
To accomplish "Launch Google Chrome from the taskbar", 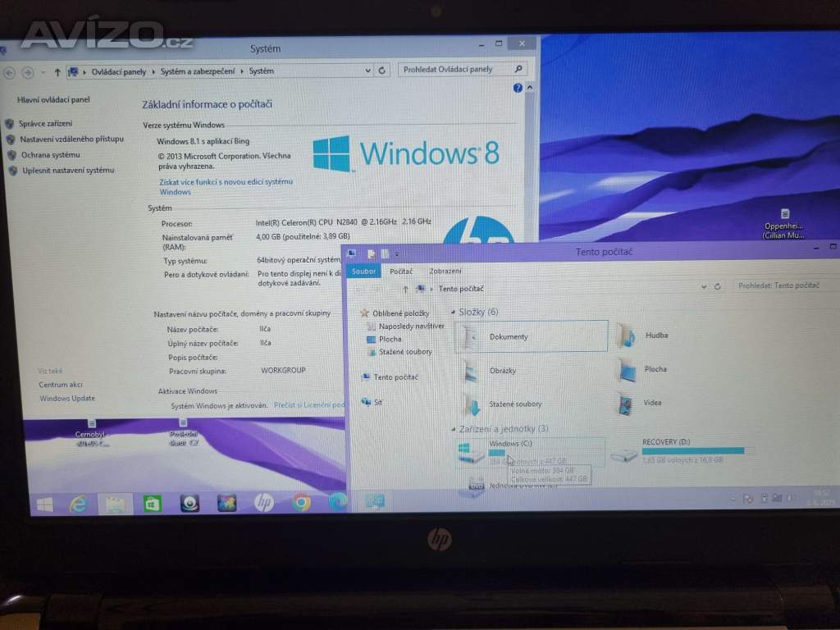I will [301, 503].
